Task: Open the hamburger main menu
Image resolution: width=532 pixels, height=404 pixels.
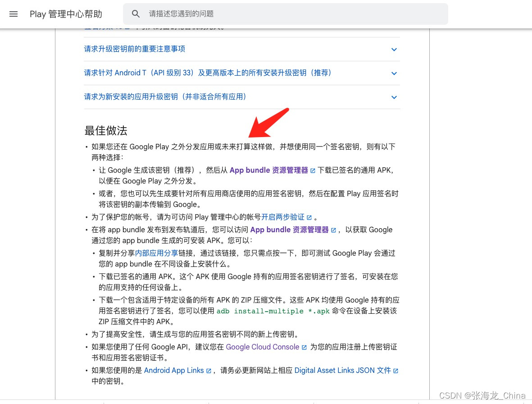Action: pyautogui.click(x=14, y=14)
